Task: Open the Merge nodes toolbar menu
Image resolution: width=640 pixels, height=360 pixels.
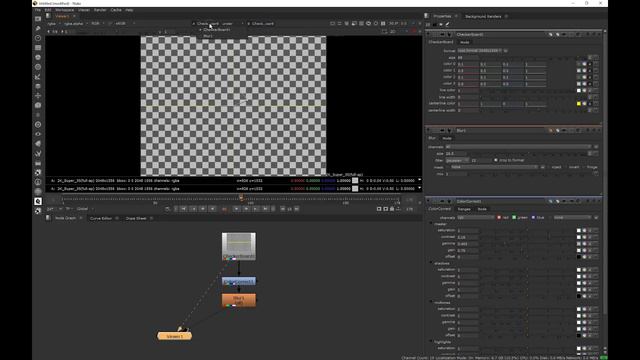Action: pos(38,86)
